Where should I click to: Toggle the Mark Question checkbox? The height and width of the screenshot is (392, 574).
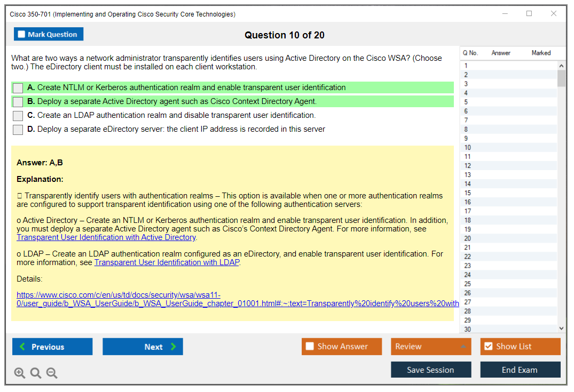21,34
